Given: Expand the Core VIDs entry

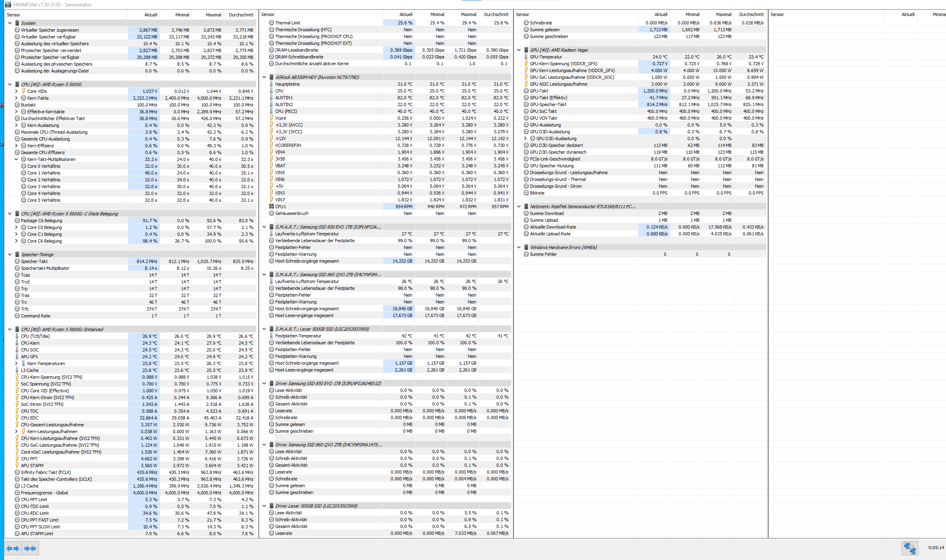Looking at the screenshot, I should (x=16, y=91).
